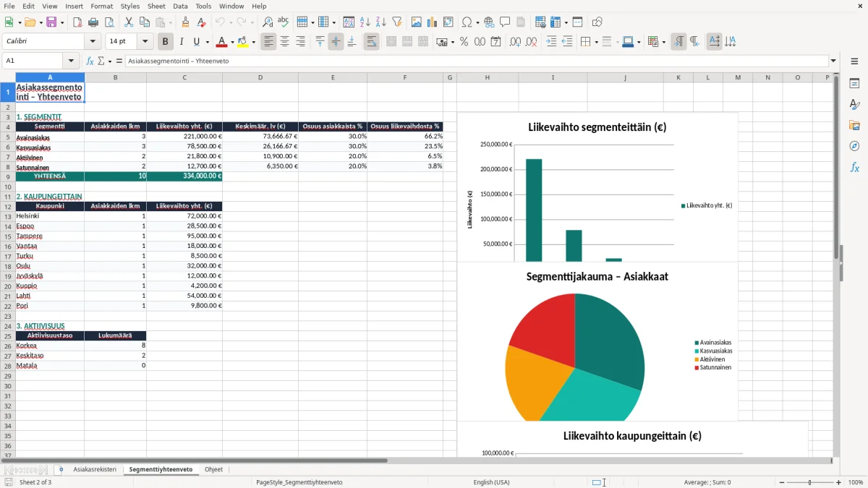Toggle Bold formatting
This screenshot has height=488, width=868.
point(166,42)
